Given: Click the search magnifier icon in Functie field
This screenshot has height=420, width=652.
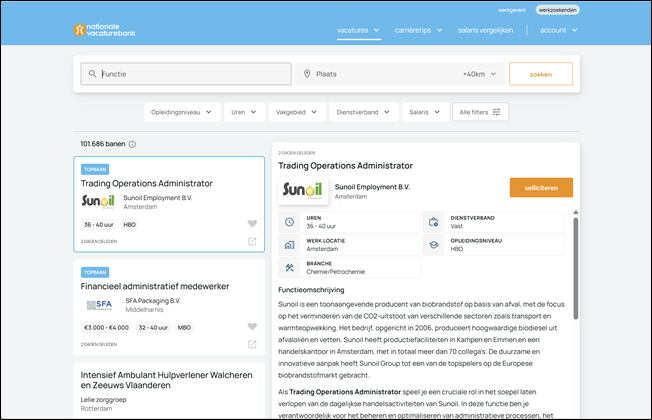Looking at the screenshot, I should pyautogui.click(x=92, y=74).
